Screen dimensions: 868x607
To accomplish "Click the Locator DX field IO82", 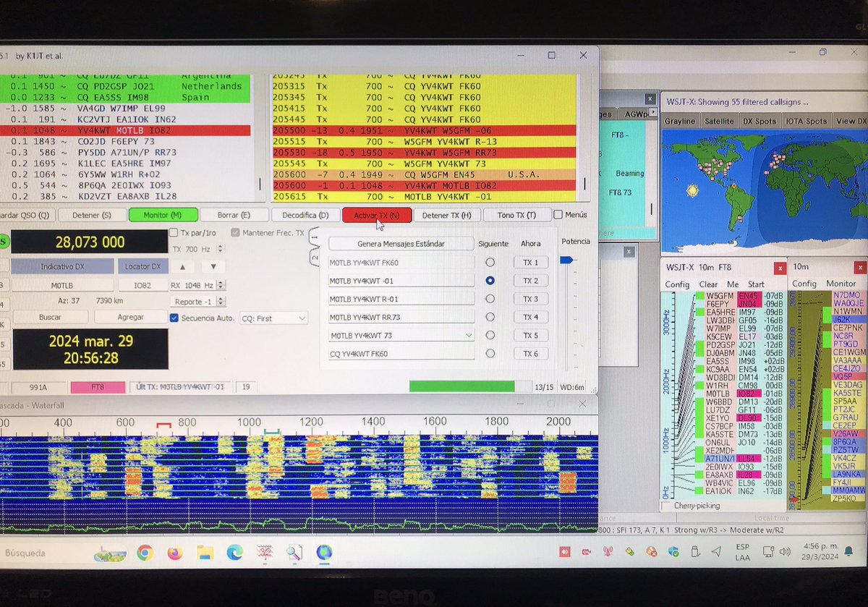I will point(142,285).
